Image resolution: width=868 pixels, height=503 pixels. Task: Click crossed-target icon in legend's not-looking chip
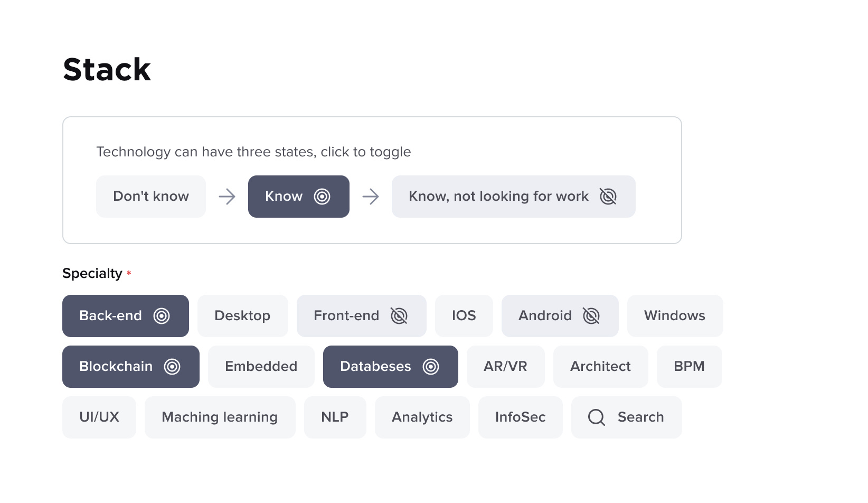click(x=608, y=197)
